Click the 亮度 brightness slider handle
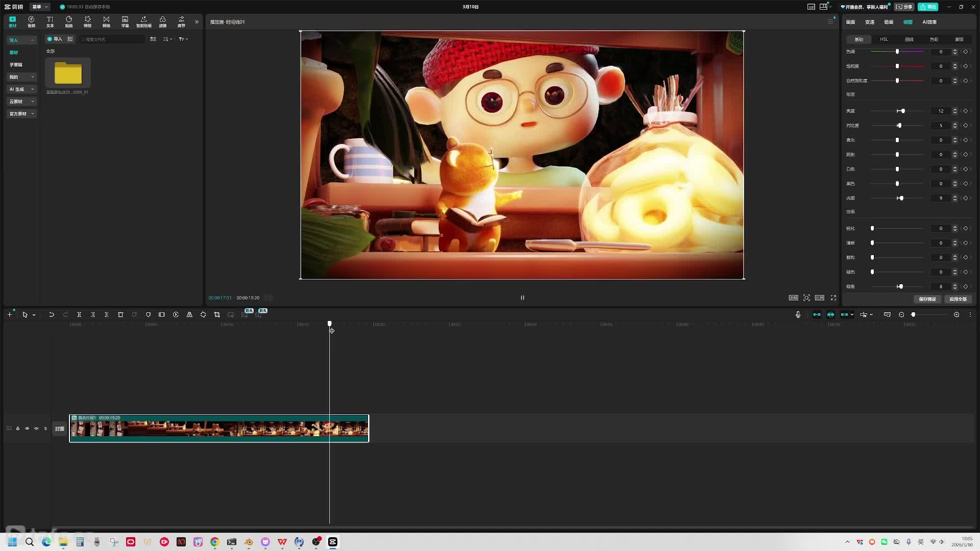980x551 pixels. [x=902, y=111]
